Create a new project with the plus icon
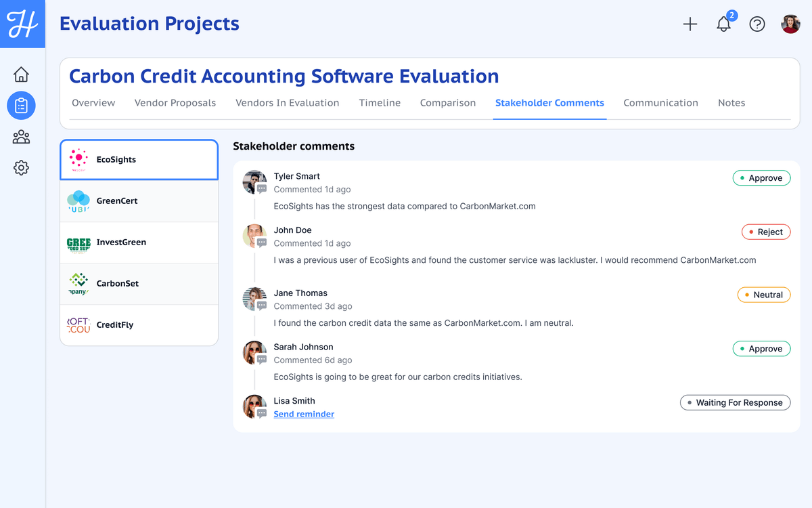This screenshot has height=508, width=812. (x=690, y=24)
